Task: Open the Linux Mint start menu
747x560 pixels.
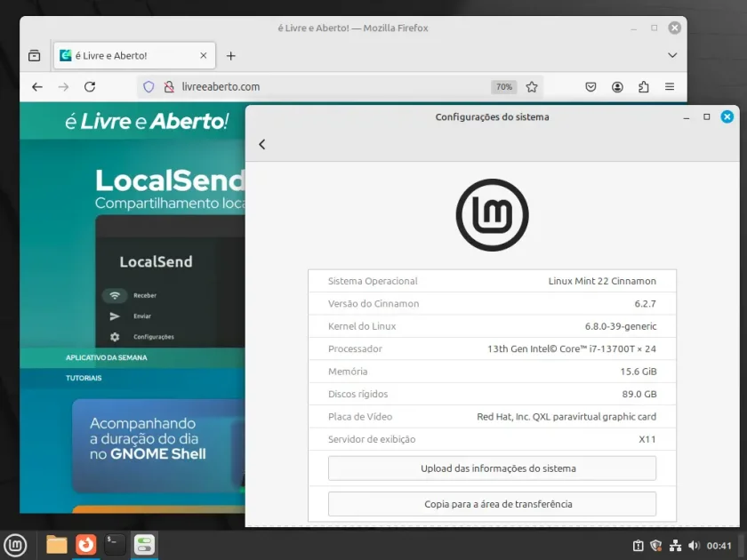Action: point(16,545)
